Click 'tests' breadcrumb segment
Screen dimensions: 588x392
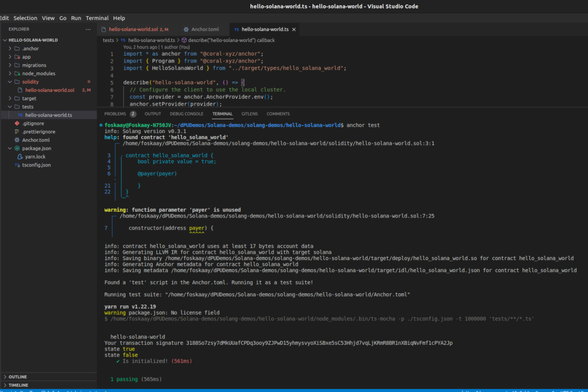click(x=109, y=40)
